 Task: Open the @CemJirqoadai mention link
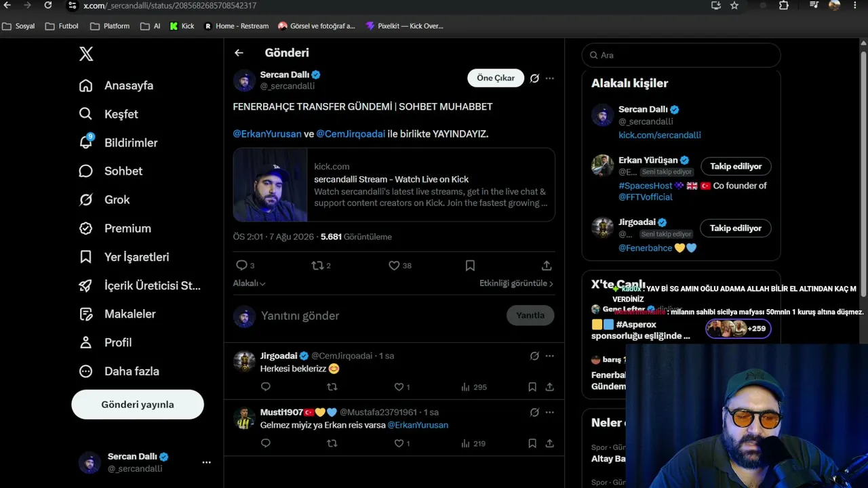(x=351, y=134)
